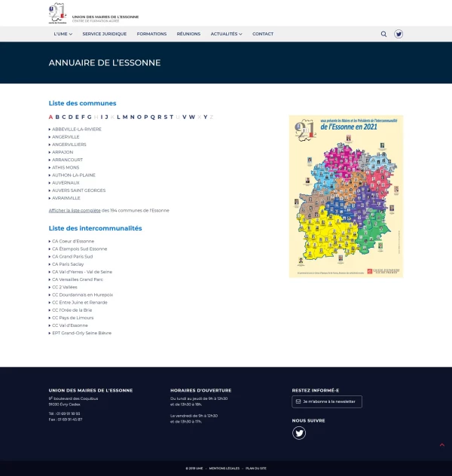Click the Twitter icon in navigation bar
Image resolution: width=452 pixels, height=476 pixels.
click(399, 34)
